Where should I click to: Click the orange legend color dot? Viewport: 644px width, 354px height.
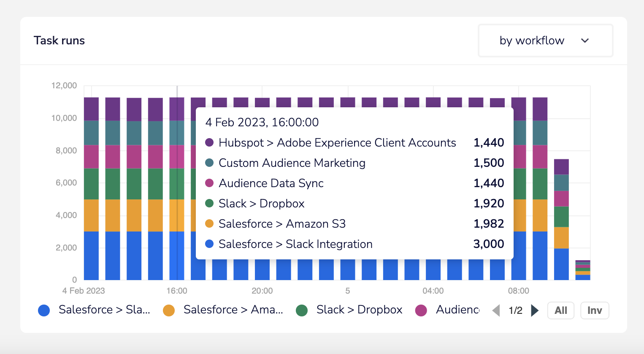(x=169, y=310)
